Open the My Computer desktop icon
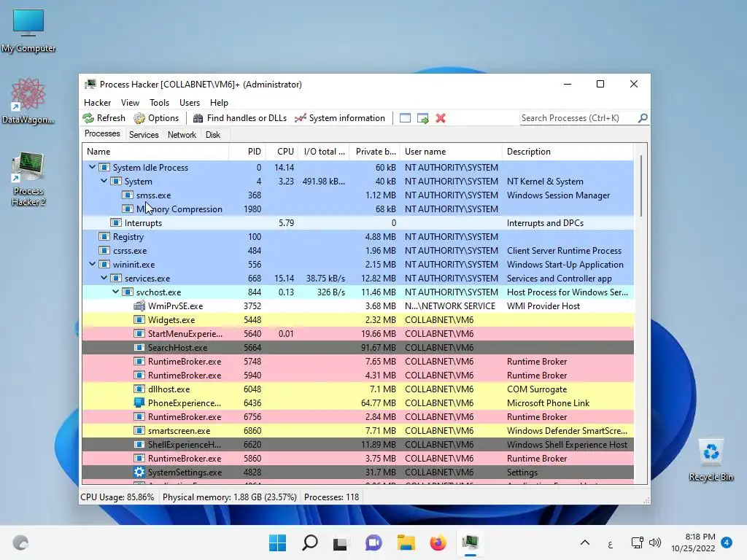This screenshot has width=747, height=560. tap(28, 31)
